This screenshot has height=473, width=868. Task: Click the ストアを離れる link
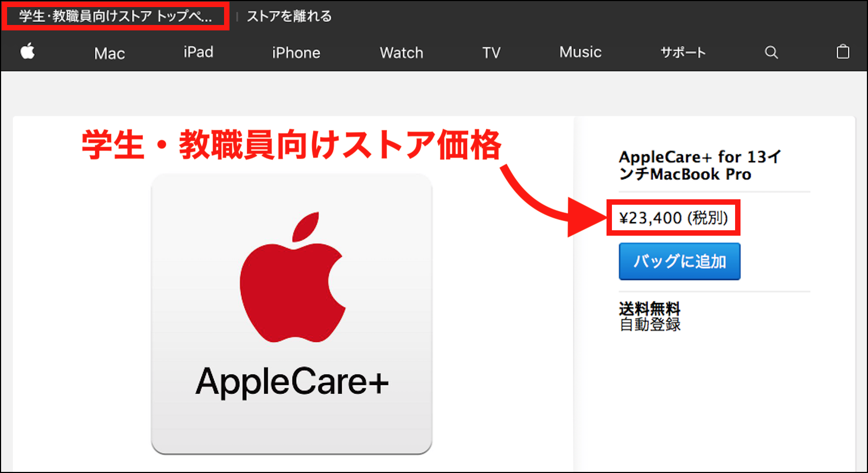pyautogui.click(x=289, y=16)
